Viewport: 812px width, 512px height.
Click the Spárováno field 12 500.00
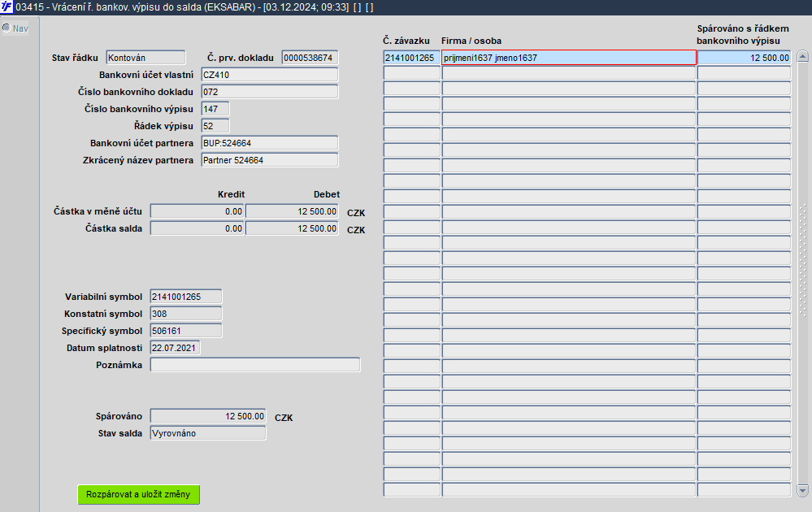coord(208,416)
